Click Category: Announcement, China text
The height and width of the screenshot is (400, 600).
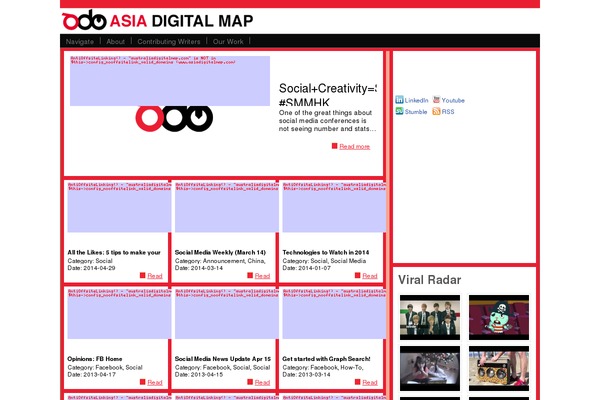[x=220, y=261]
